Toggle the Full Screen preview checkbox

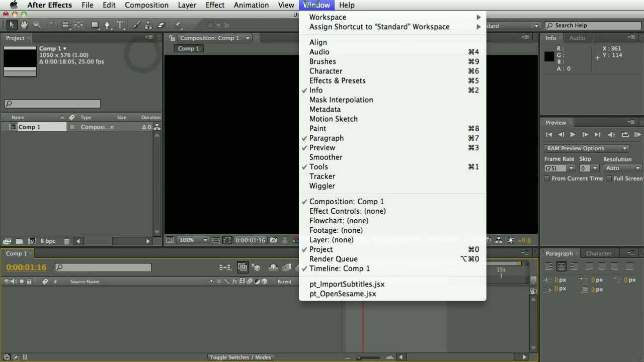(x=609, y=178)
